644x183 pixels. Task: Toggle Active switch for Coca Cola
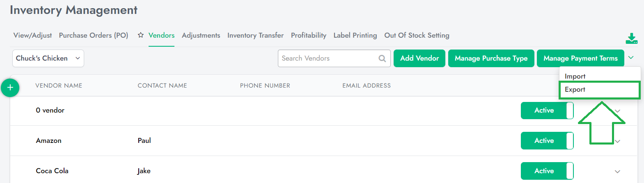(547, 171)
